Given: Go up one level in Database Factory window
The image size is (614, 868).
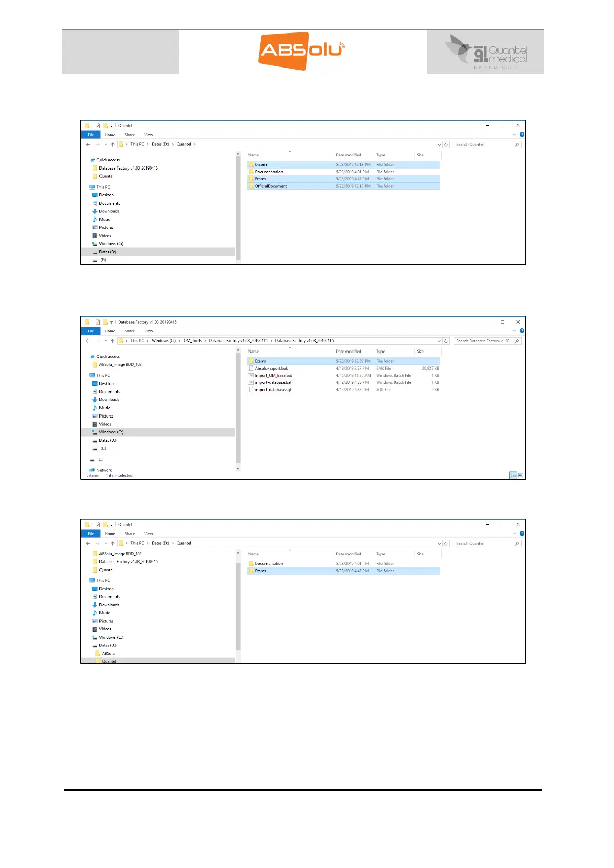Looking at the screenshot, I should (112, 341).
